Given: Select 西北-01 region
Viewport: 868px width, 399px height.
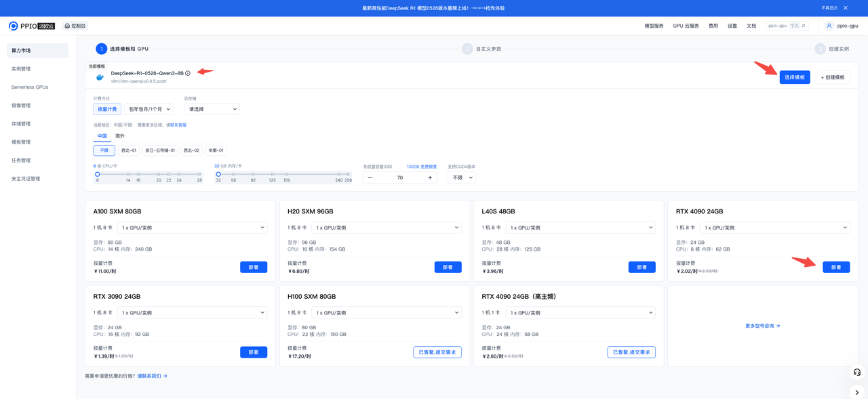Looking at the screenshot, I should [x=129, y=150].
